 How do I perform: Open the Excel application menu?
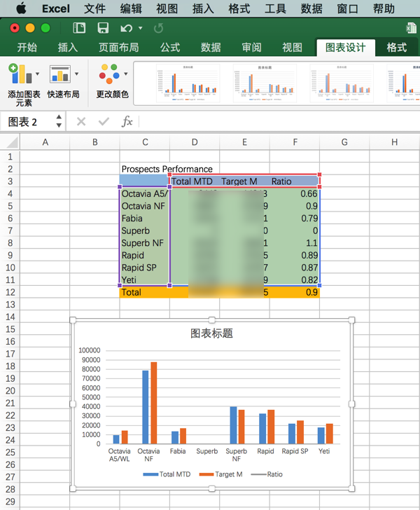tap(56, 8)
